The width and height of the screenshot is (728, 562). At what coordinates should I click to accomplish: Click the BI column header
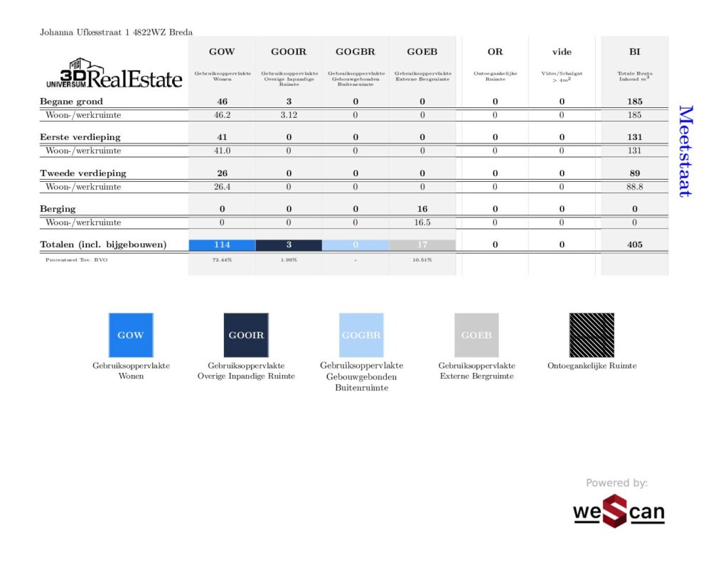(x=634, y=52)
